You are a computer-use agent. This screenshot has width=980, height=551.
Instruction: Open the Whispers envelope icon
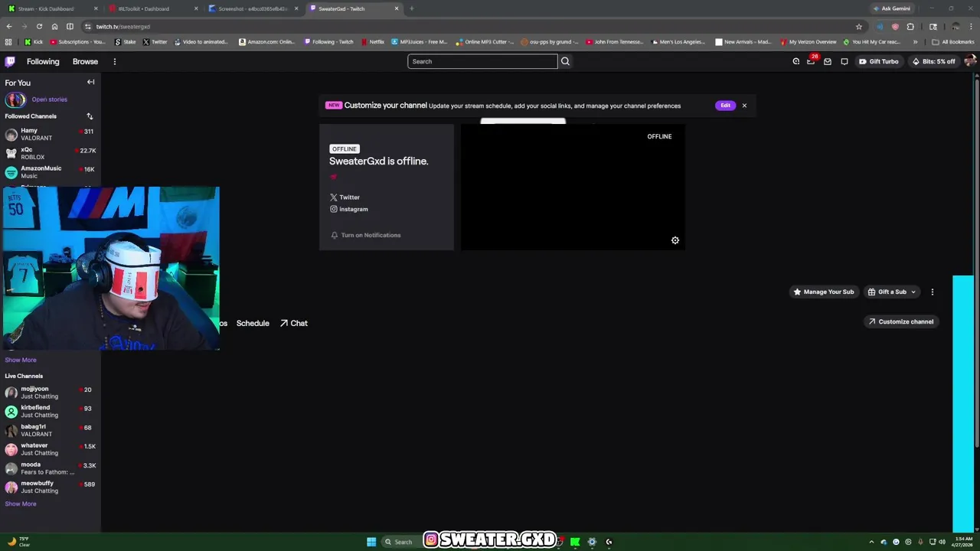(x=828, y=61)
